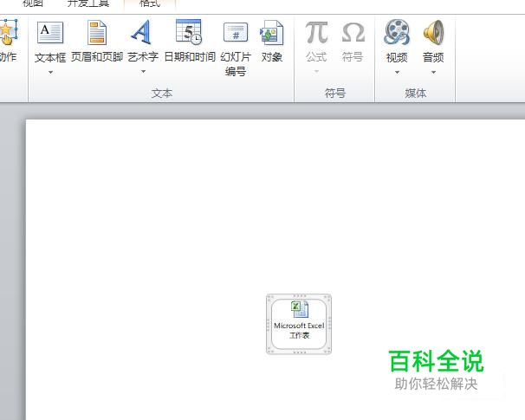Click the Audio (音频) speaker icon

pos(433,32)
